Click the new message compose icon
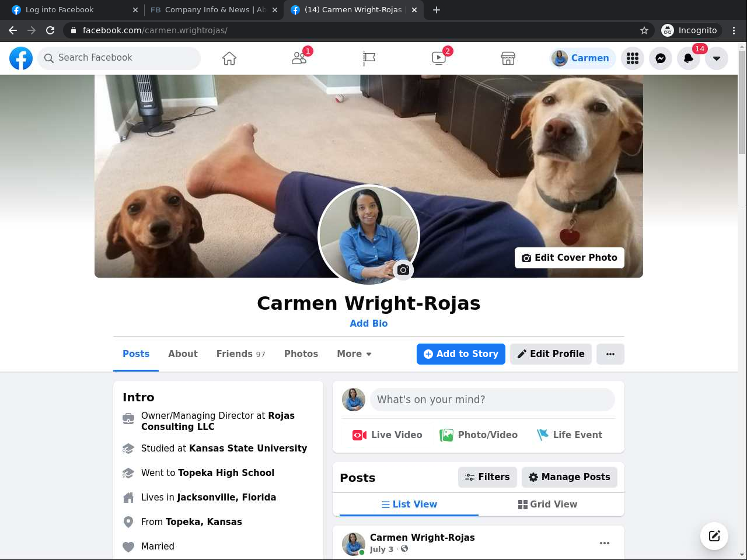This screenshot has width=747, height=560. point(714,536)
